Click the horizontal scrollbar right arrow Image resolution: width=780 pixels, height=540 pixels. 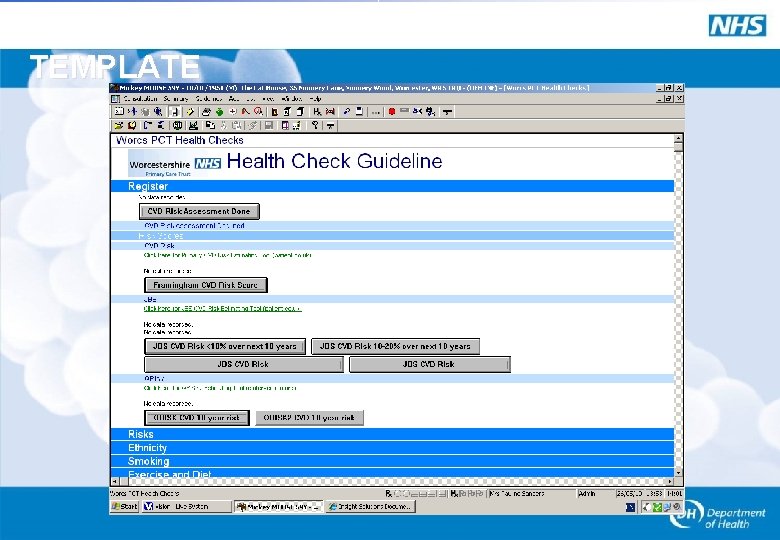point(670,481)
